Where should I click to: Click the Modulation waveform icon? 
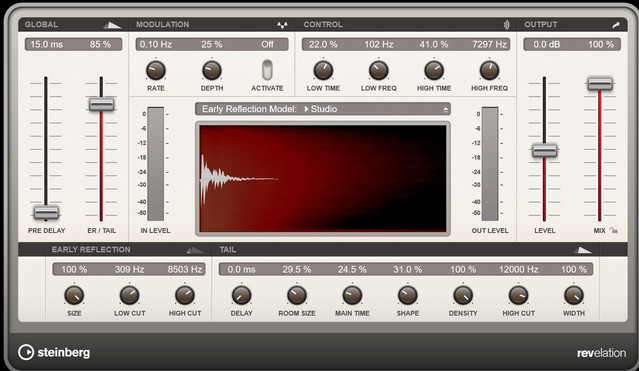click(282, 25)
